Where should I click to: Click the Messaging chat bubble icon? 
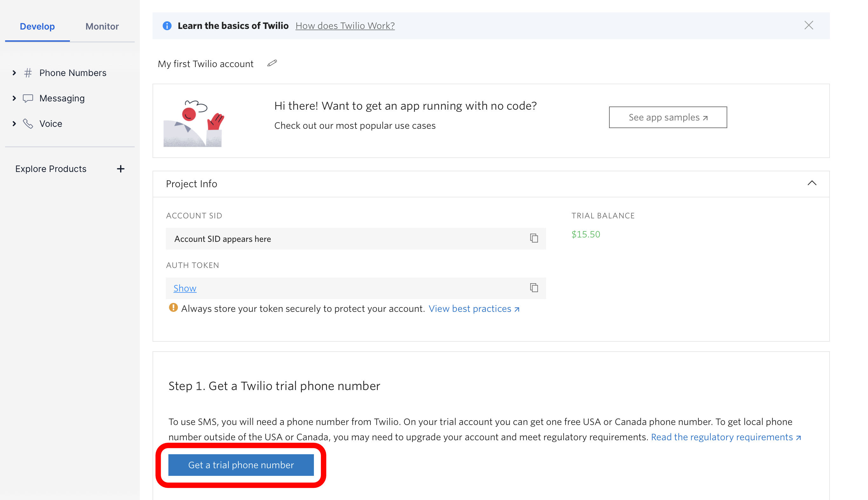[x=28, y=98]
